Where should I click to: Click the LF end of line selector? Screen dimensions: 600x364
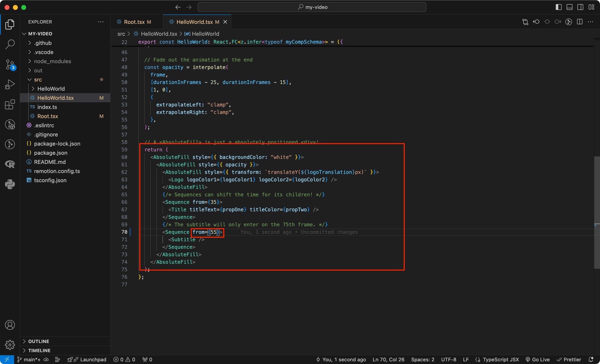tap(466, 360)
